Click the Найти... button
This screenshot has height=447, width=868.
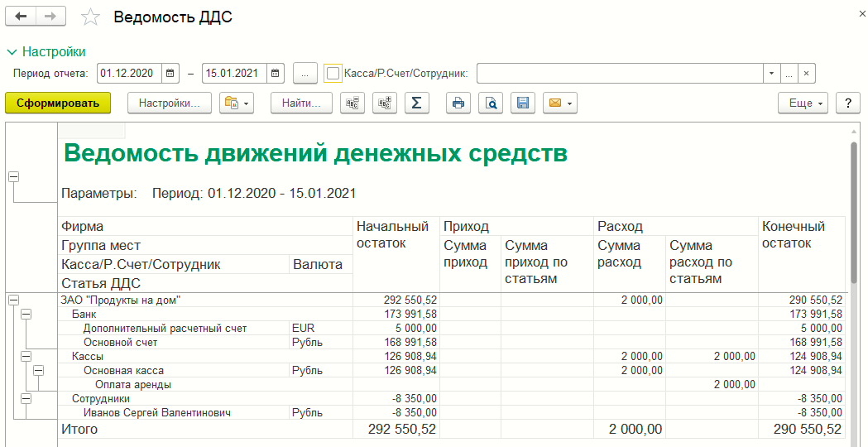[300, 103]
